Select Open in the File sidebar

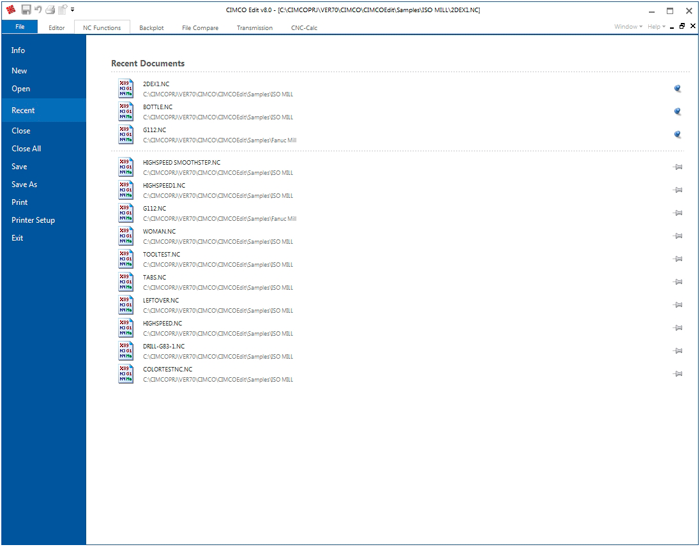[43, 88]
